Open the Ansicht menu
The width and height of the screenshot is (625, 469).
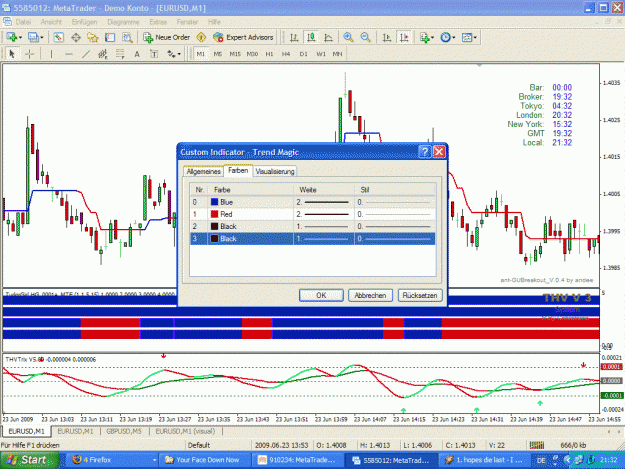pyautogui.click(x=51, y=22)
